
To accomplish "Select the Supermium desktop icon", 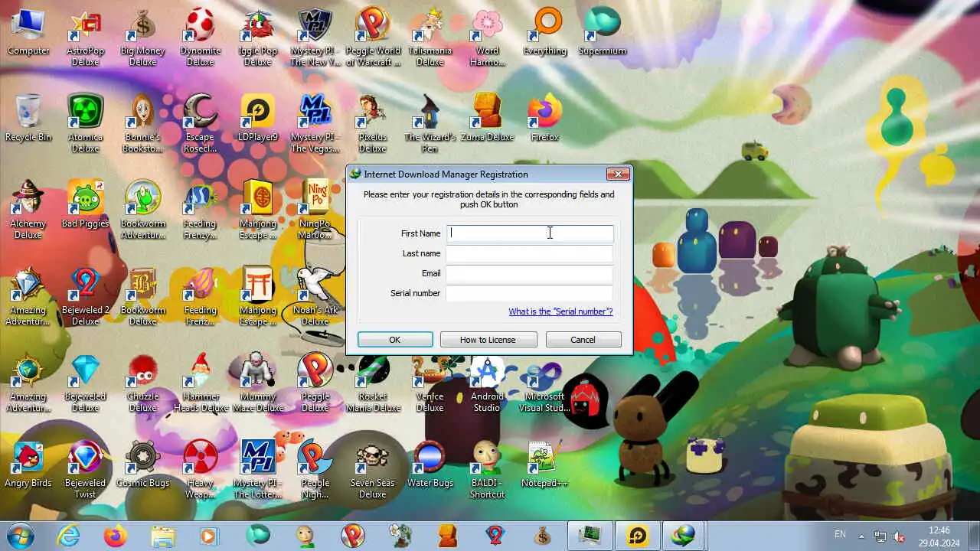I will pyautogui.click(x=603, y=32).
